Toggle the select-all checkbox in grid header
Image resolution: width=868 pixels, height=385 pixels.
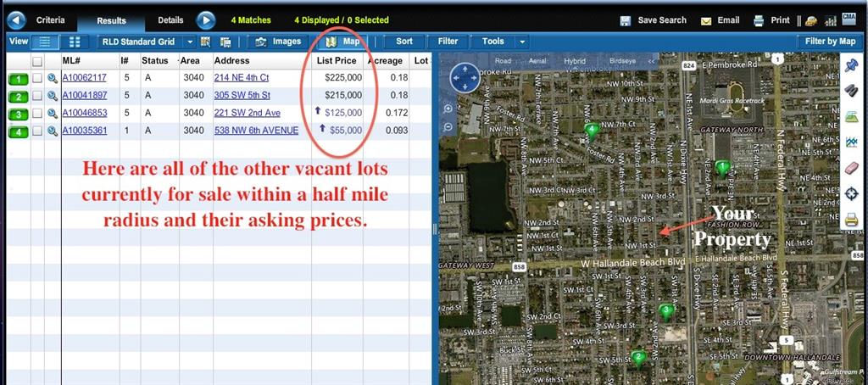pyautogui.click(x=37, y=61)
